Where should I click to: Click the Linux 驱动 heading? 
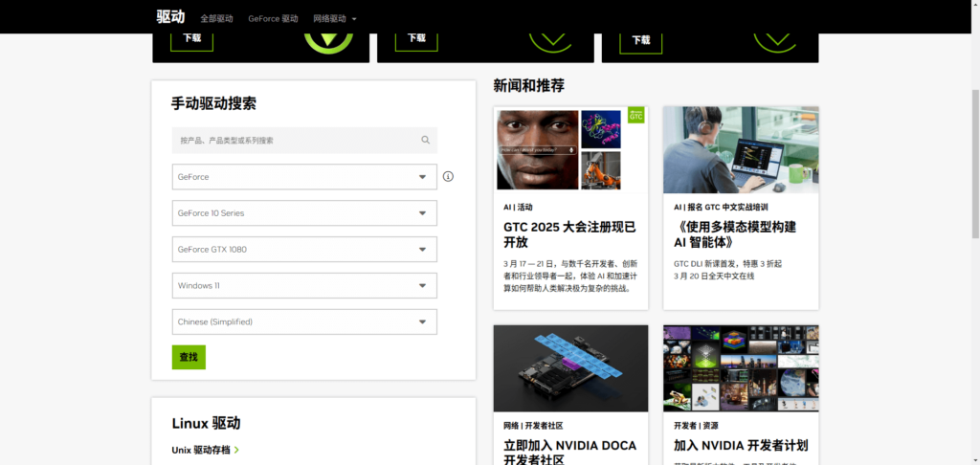(207, 423)
